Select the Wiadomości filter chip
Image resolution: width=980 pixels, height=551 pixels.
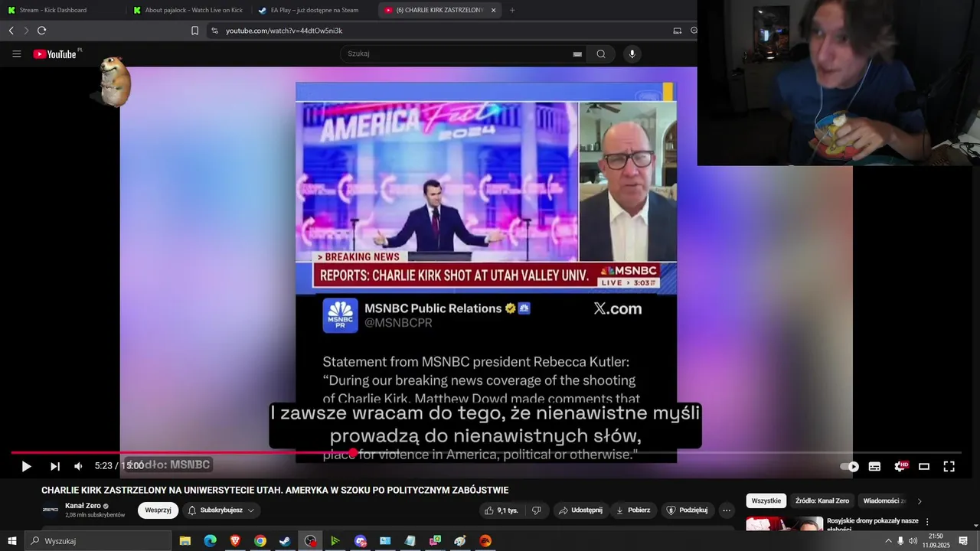click(882, 500)
